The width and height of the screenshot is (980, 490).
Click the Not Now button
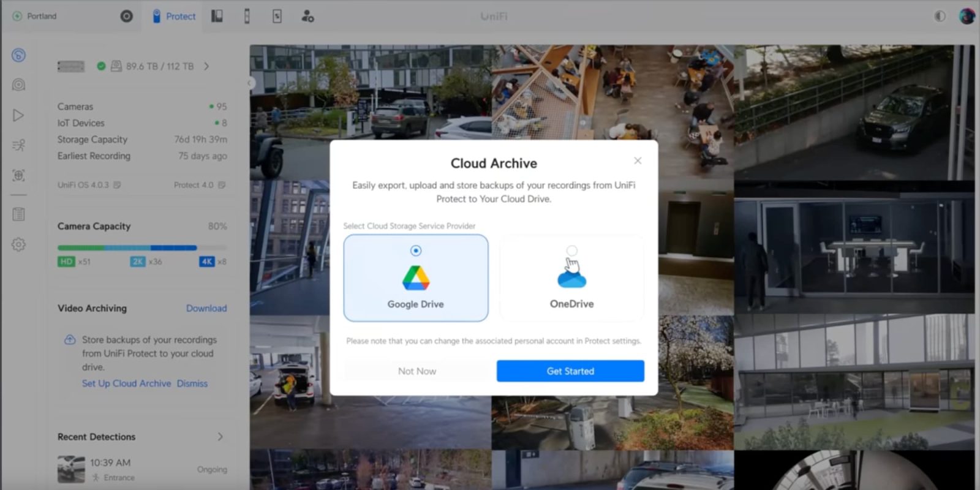click(417, 371)
